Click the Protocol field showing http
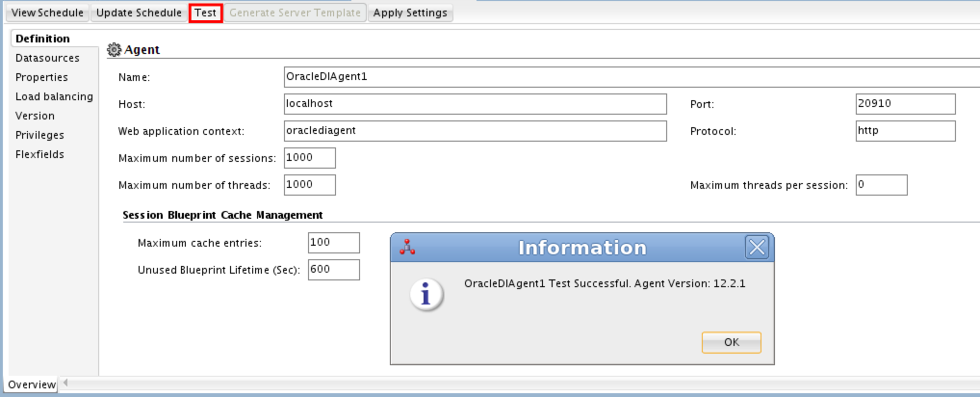This screenshot has width=980, height=397. [x=906, y=131]
